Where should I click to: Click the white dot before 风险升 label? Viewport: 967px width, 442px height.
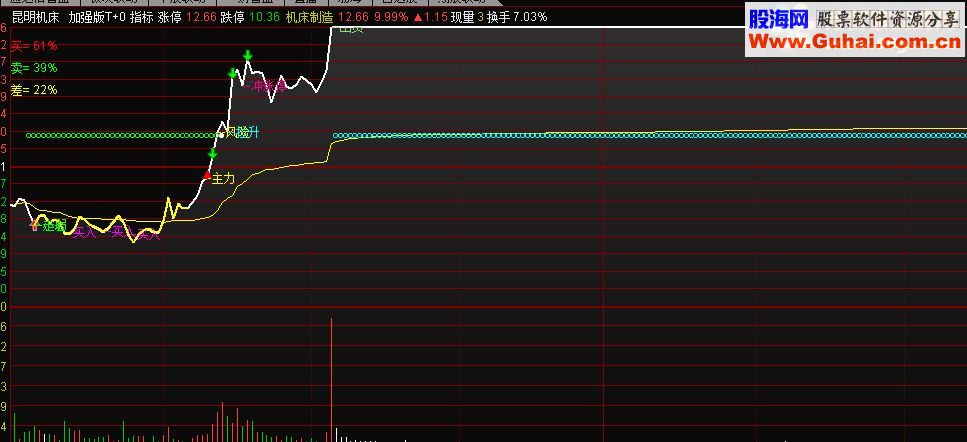coord(221,134)
